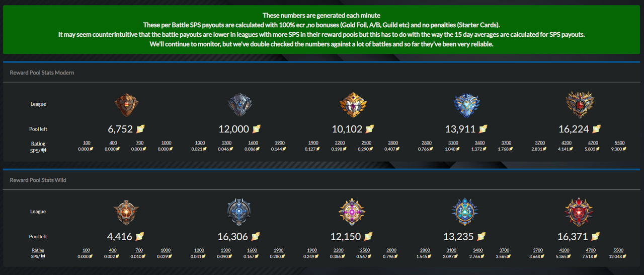Select the Modern Silver league badge
This screenshot has height=275, width=644.
pos(239,104)
